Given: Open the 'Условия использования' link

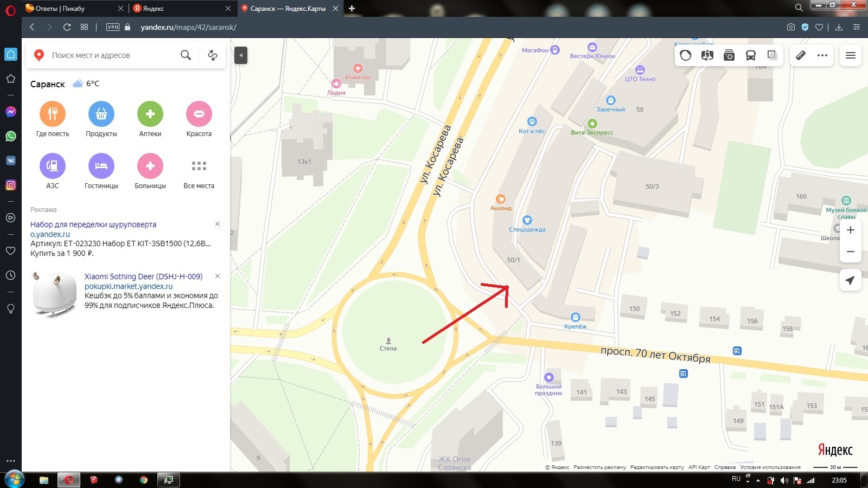Looking at the screenshot, I should click(x=770, y=467).
